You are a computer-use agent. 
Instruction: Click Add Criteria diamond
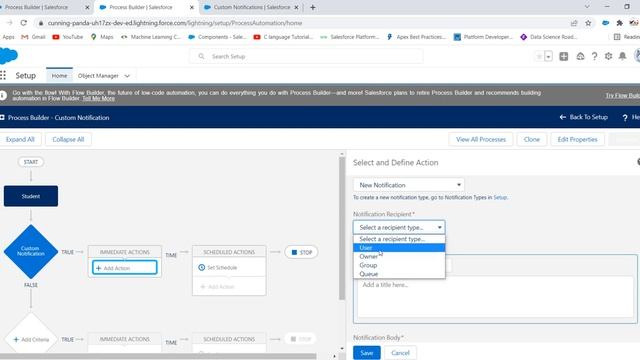tap(31, 339)
